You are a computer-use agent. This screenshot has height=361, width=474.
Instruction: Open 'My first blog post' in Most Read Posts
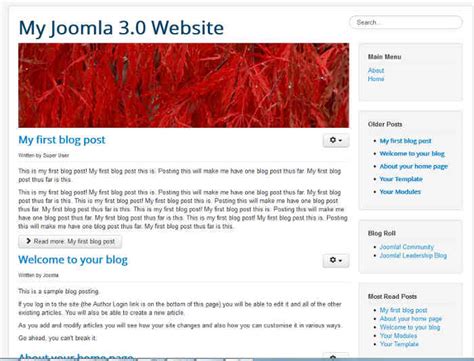point(403,310)
